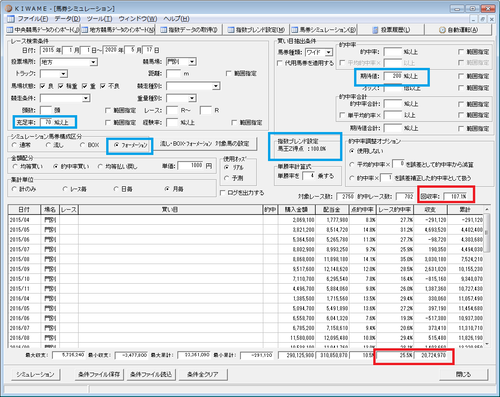
Task: Click the シミュレーション button
Action: pos(35,375)
